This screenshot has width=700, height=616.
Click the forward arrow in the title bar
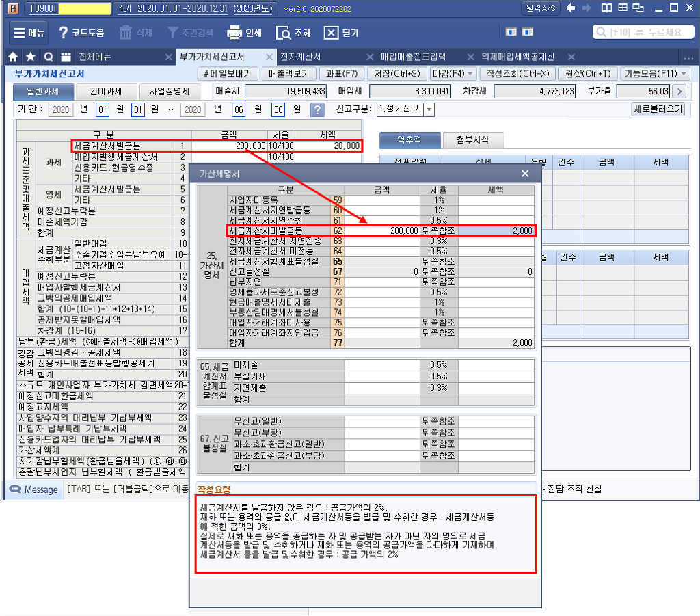[587, 8]
